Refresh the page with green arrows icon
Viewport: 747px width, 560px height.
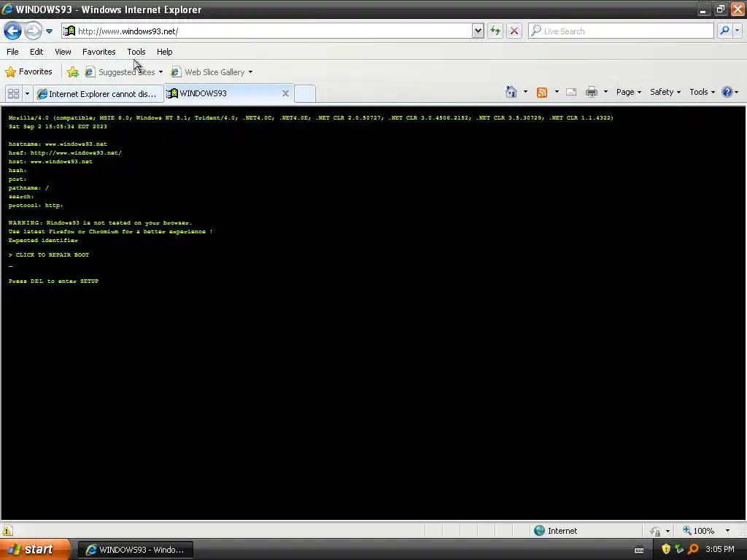pyautogui.click(x=495, y=31)
